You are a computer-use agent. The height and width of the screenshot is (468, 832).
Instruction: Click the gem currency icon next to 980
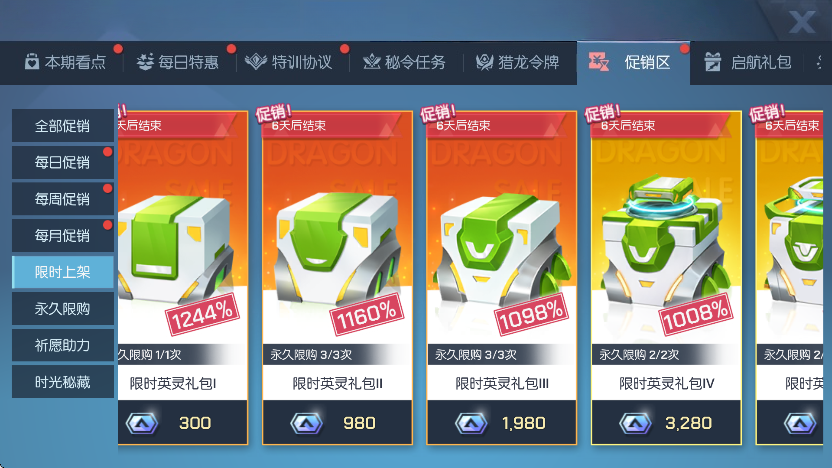click(306, 423)
